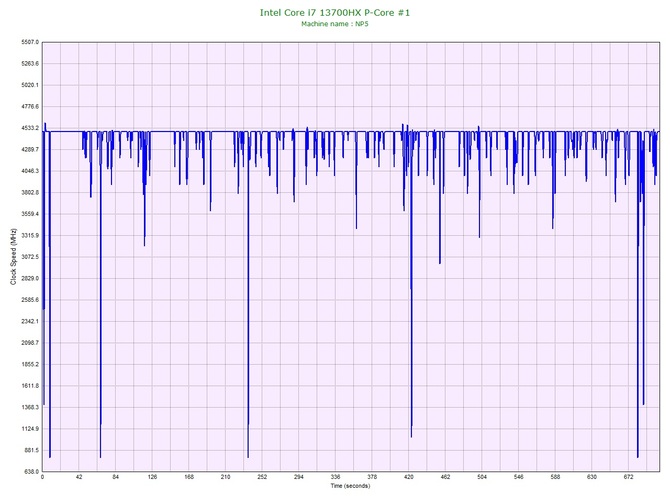Click the 336 tick on the time axis

tap(335, 477)
